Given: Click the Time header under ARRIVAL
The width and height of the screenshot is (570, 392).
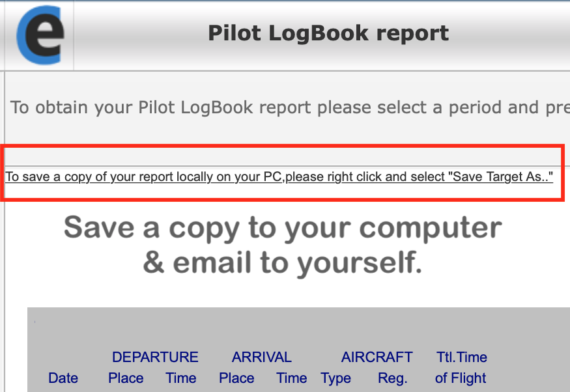Looking at the screenshot, I should coord(291,378).
